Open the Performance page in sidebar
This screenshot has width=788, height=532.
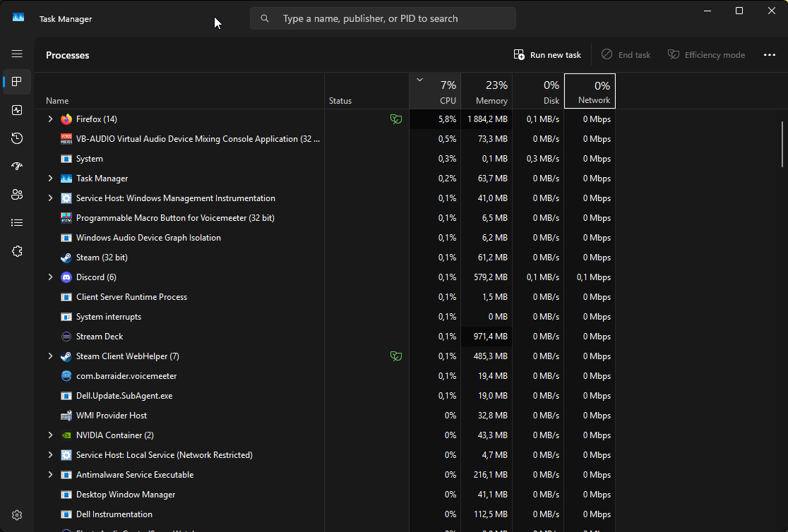point(17,110)
